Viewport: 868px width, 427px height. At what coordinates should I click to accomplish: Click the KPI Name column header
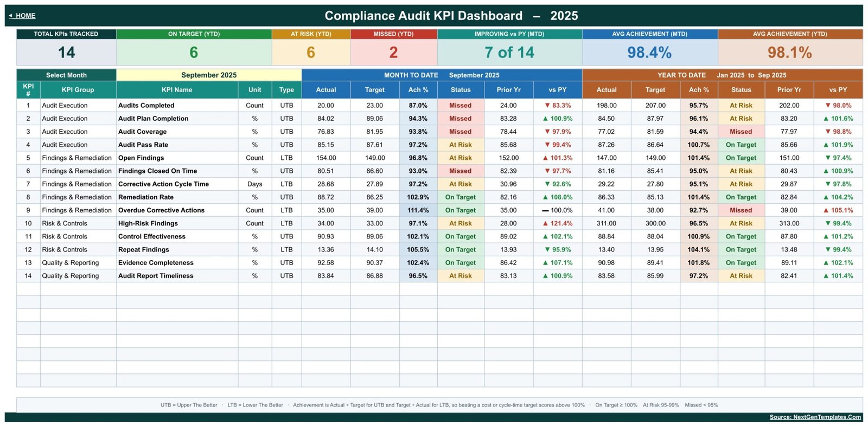(177, 90)
